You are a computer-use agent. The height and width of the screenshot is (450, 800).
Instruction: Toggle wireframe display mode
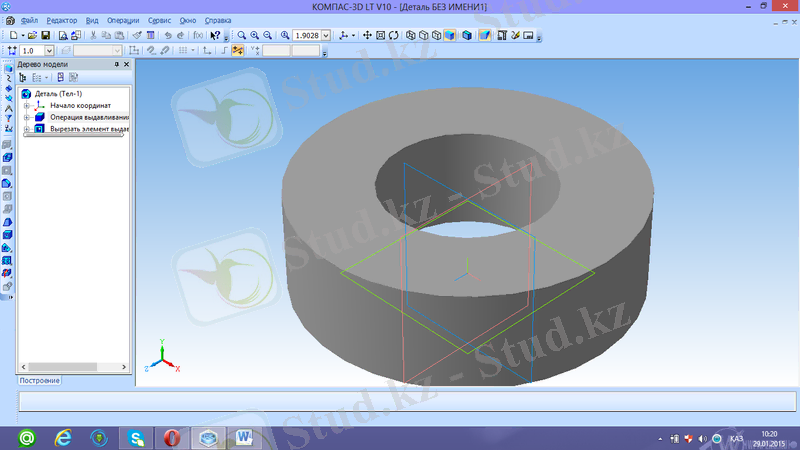pos(410,35)
